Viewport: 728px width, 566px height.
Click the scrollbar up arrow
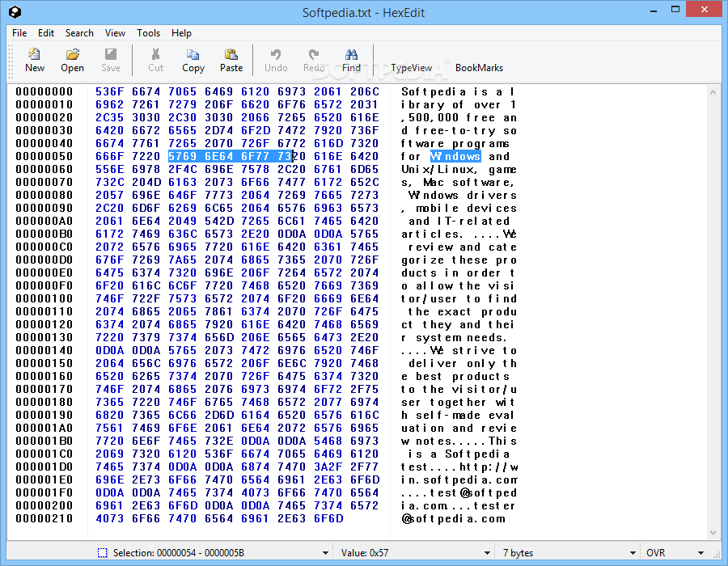(x=713, y=92)
